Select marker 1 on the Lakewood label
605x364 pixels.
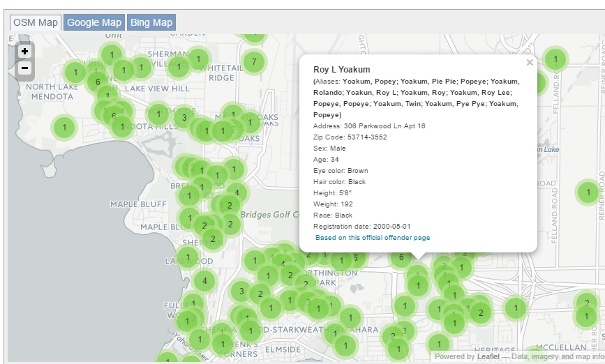(188, 257)
